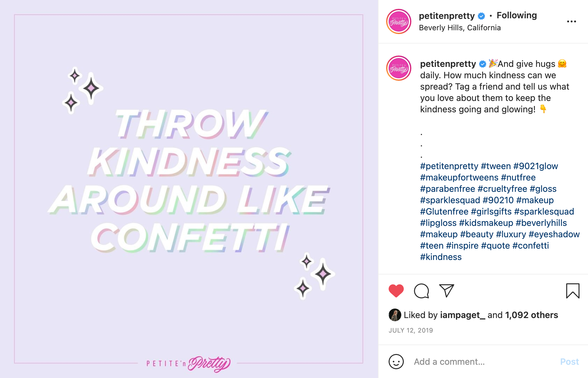Viewport: 588px width, 378px height.
Task: Click iampaget_ small liker avatar
Action: (x=395, y=315)
